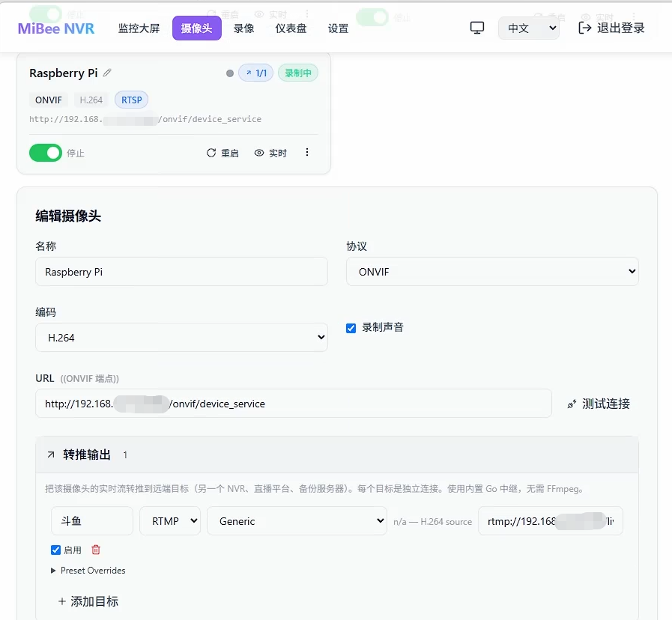The width and height of the screenshot is (672, 620).
Task: Open the 监控大屏 page
Action: tap(139, 28)
